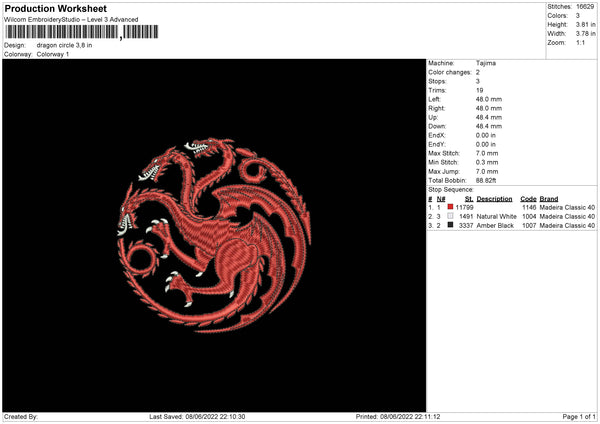Click the Height value 3.81 in

click(x=585, y=24)
